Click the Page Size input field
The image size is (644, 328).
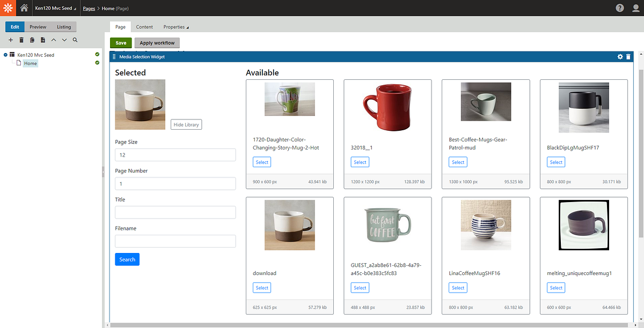[175, 154]
